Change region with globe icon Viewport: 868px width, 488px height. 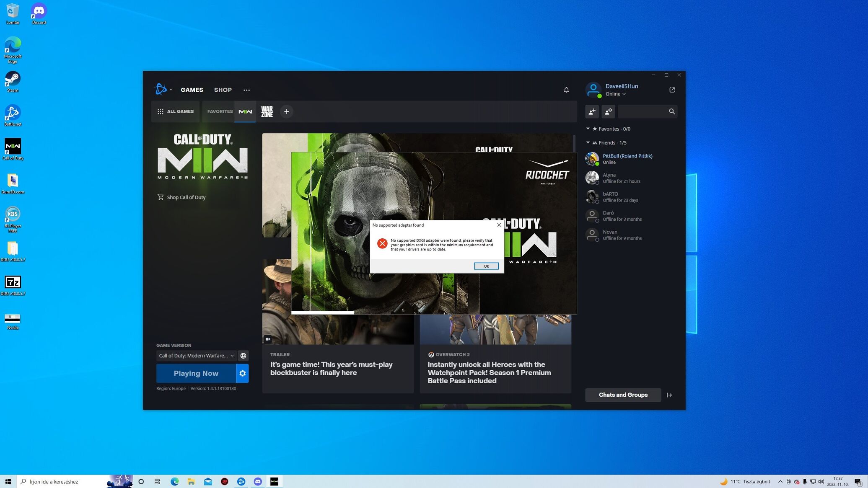click(243, 356)
